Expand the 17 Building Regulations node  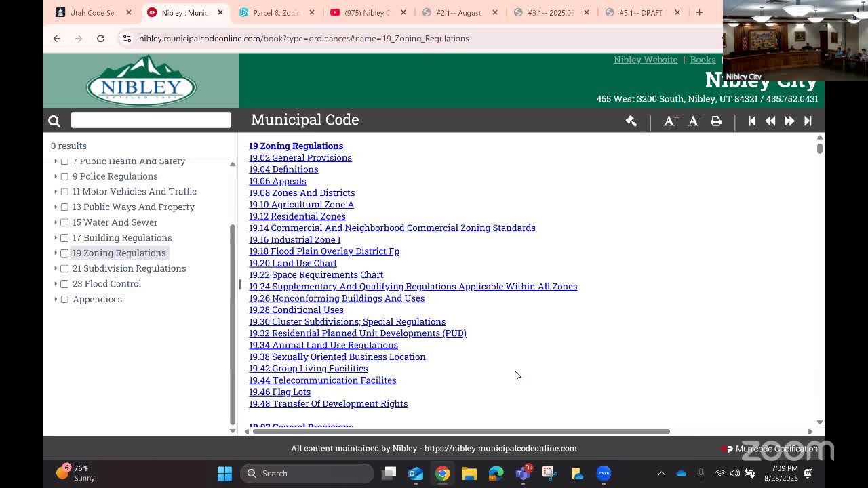(x=56, y=238)
